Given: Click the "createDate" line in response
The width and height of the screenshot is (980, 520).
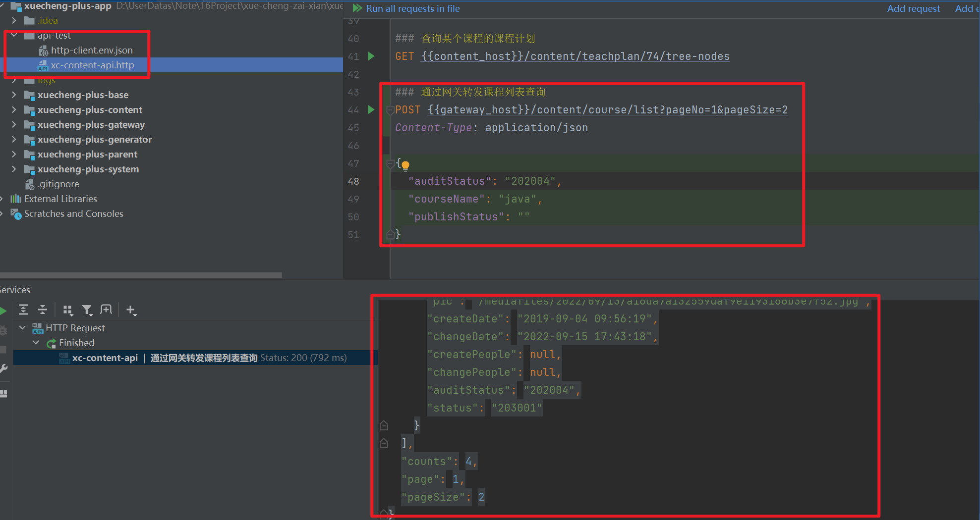Looking at the screenshot, I should (543, 319).
